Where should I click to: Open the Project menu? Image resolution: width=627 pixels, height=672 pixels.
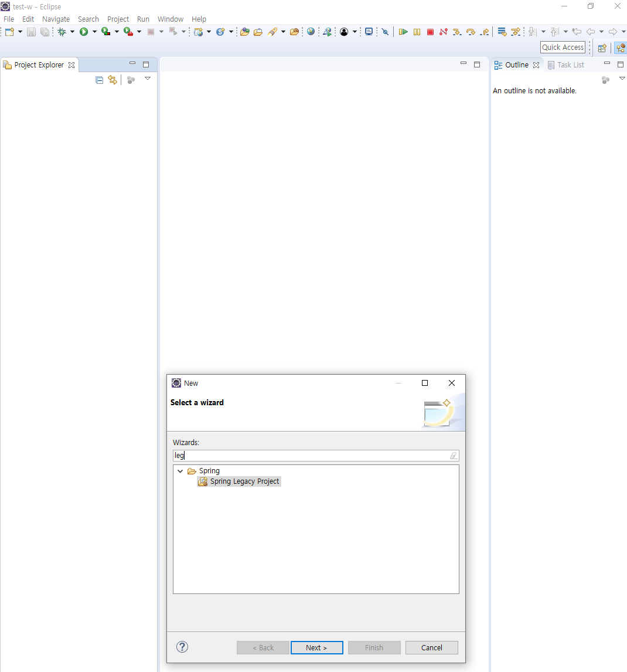click(x=118, y=19)
